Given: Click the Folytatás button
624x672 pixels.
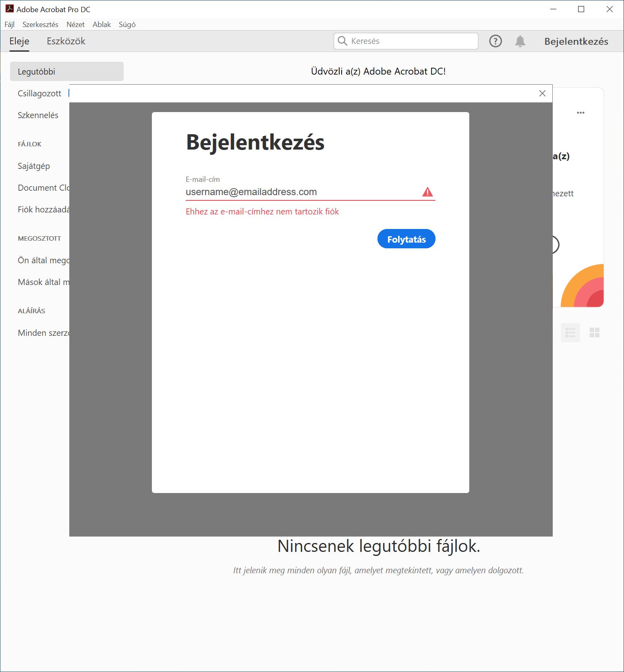Looking at the screenshot, I should click(406, 239).
